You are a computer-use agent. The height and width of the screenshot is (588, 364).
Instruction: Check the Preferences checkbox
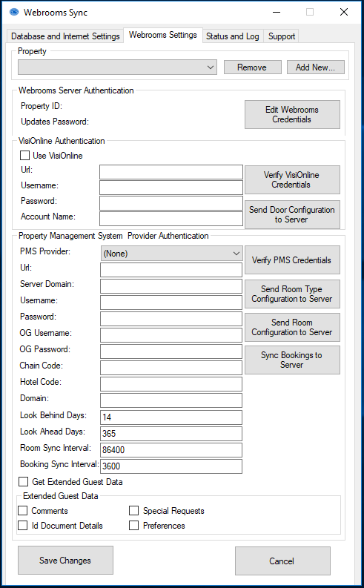(x=133, y=526)
